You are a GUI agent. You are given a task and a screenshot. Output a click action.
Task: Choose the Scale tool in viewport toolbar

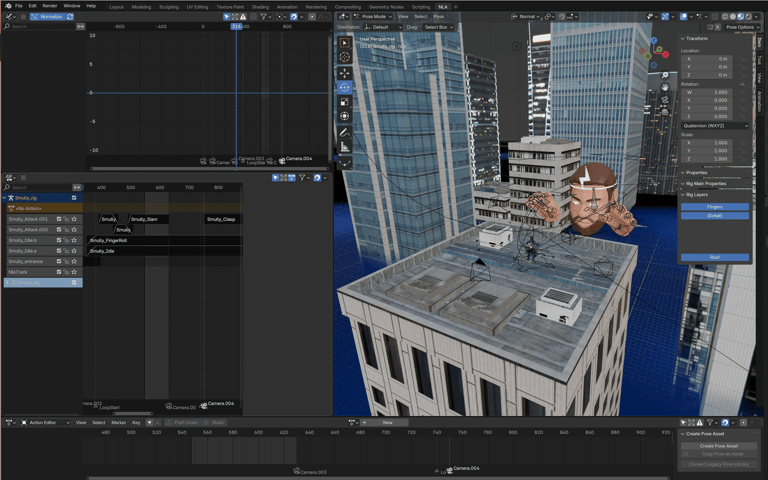coord(345,102)
